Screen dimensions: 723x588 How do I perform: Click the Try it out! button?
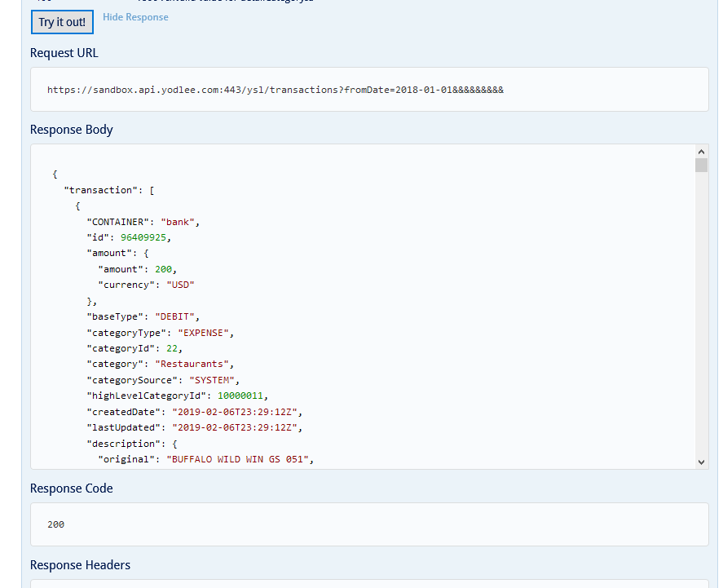point(62,22)
